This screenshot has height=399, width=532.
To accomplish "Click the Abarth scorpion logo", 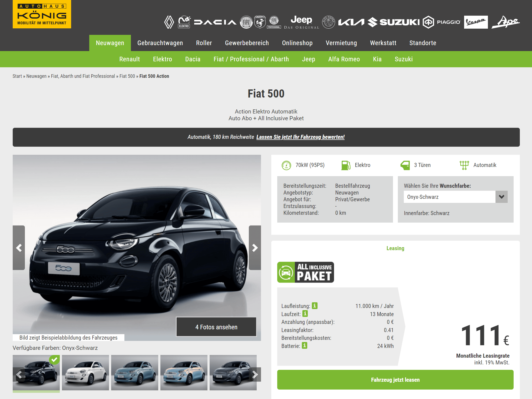I will click(x=260, y=22).
